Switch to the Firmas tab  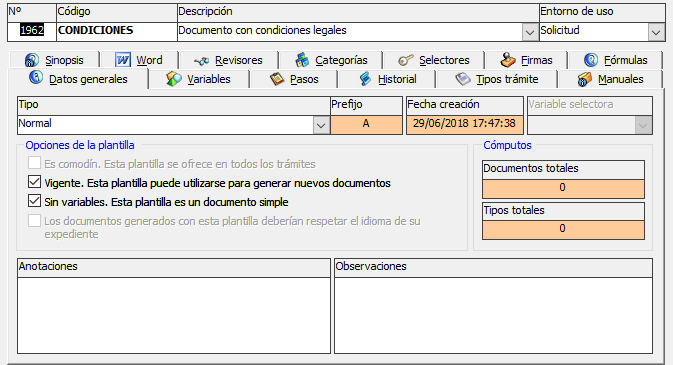[x=526, y=60]
